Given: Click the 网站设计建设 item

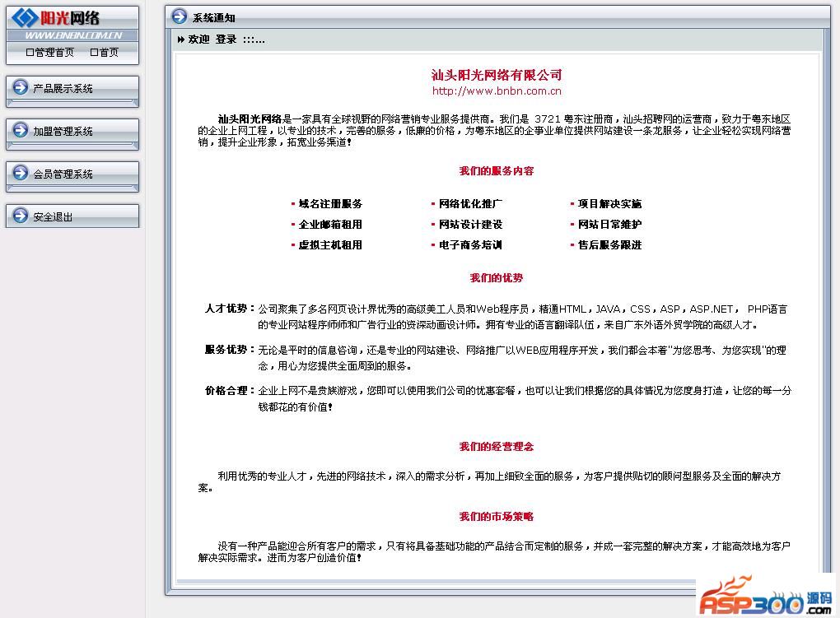Looking at the screenshot, I should coord(470,225).
